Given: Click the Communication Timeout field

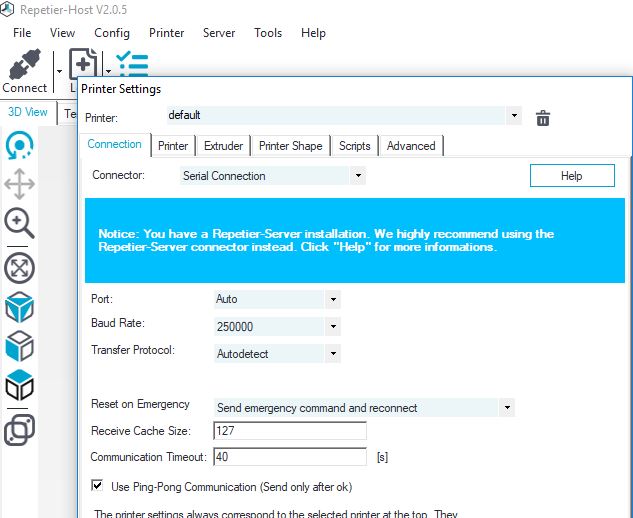Looking at the screenshot, I should [x=290, y=457].
